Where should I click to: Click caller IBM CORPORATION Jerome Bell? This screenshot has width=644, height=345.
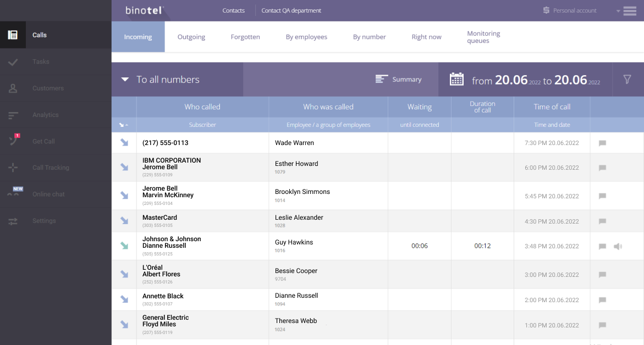pos(172,164)
